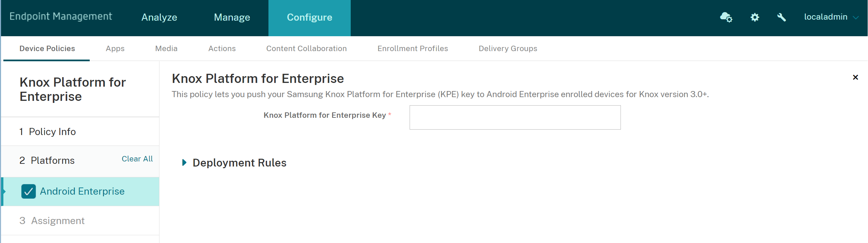Open the localadmin user dropdown
The width and height of the screenshot is (868, 243).
[831, 17]
